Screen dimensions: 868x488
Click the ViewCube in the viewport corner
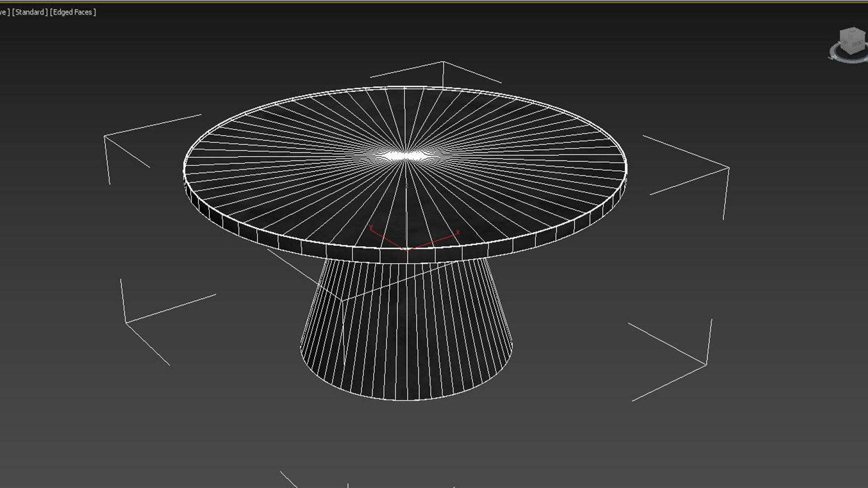(x=852, y=41)
